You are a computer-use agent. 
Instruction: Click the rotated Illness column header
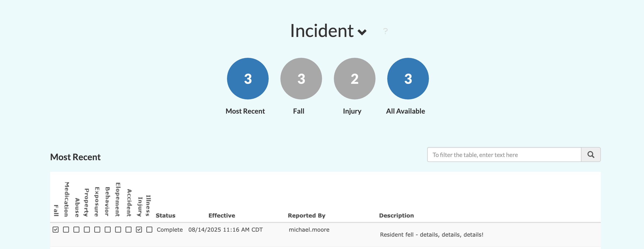click(x=148, y=206)
